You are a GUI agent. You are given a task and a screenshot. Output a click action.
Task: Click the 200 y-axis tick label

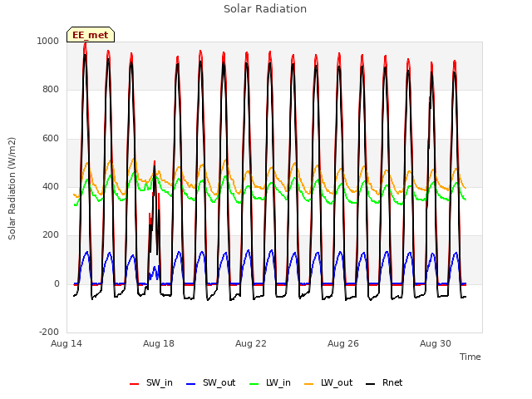(x=51, y=234)
